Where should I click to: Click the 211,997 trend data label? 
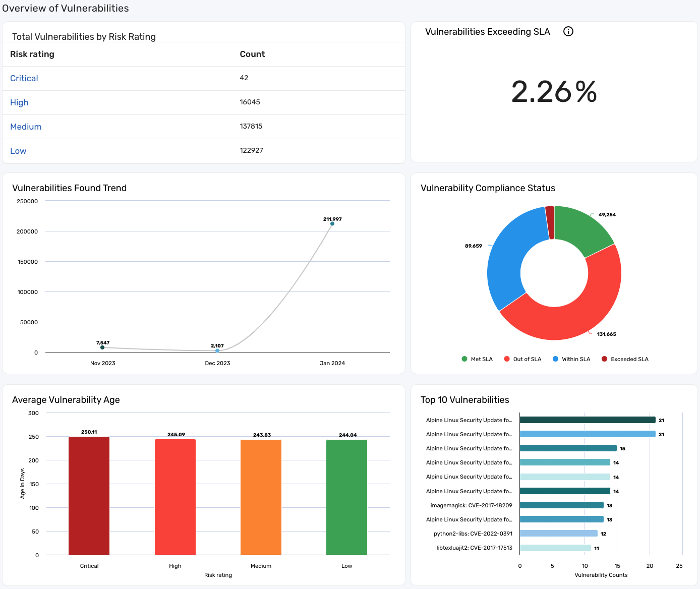point(332,219)
